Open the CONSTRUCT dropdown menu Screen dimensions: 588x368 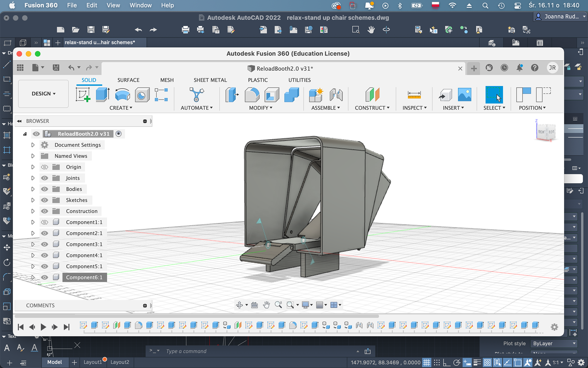coord(372,108)
